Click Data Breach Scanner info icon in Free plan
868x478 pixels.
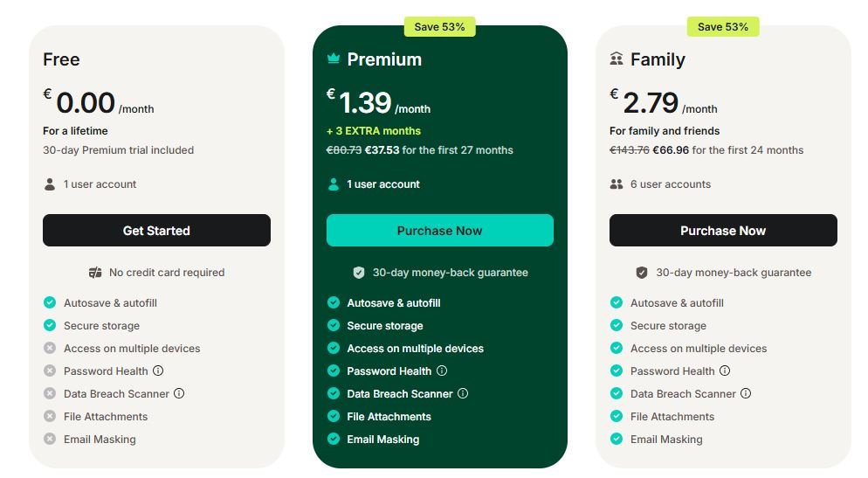pyautogui.click(x=179, y=393)
